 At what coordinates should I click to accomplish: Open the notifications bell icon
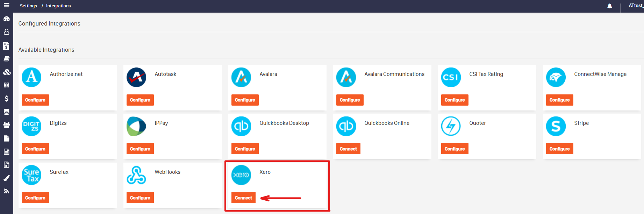[610, 6]
